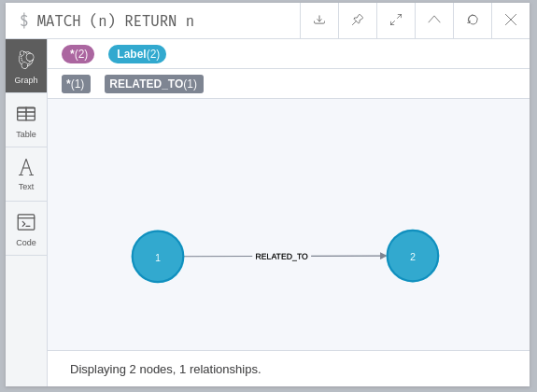Pin this result frame
The width and height of the screenshot is (537, 392).
tap(358, 21)
